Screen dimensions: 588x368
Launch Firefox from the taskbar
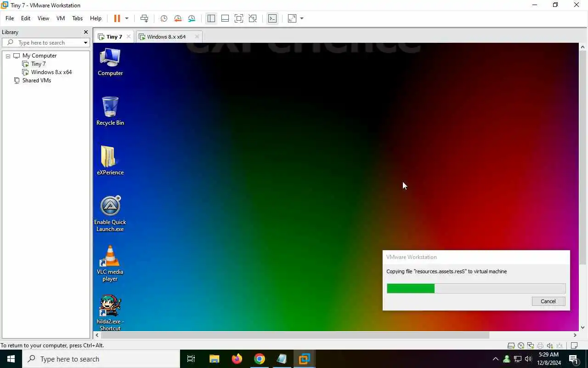pos(237,359)
